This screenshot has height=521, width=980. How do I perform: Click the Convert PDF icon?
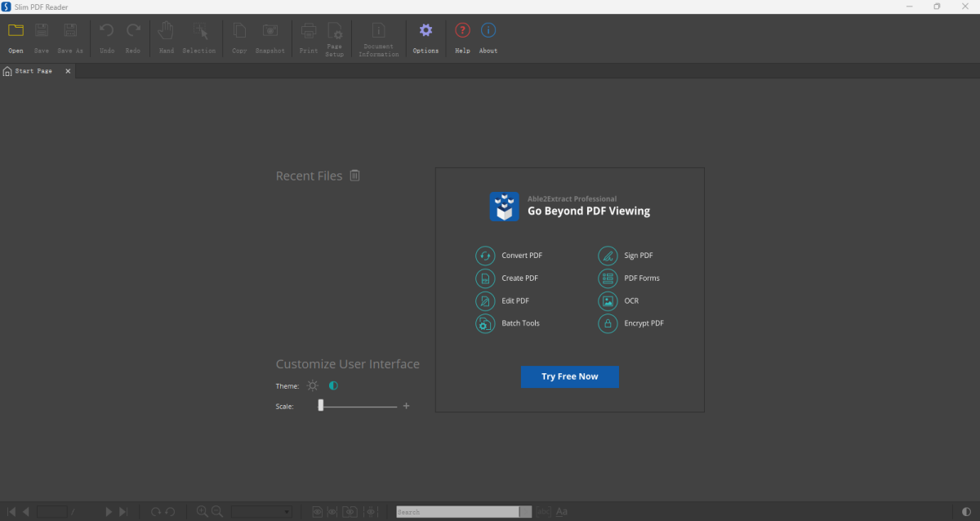click(x=485, y=256)
